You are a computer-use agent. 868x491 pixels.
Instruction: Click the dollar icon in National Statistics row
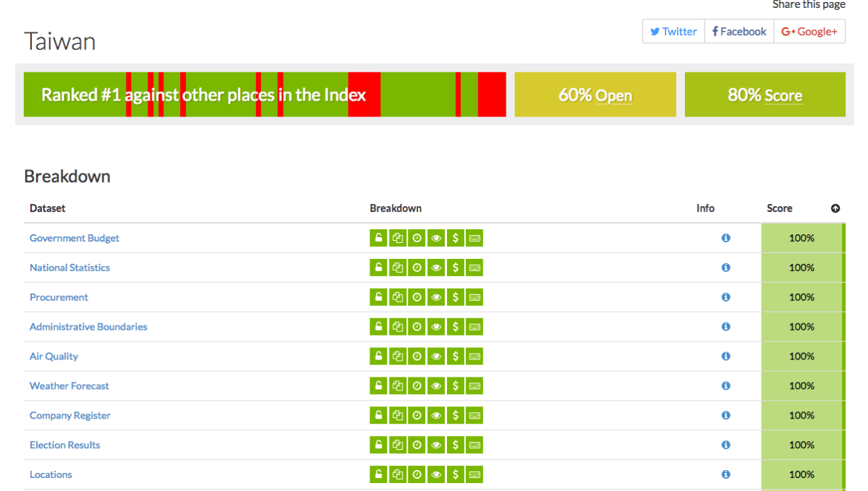[x=455, y=268]
